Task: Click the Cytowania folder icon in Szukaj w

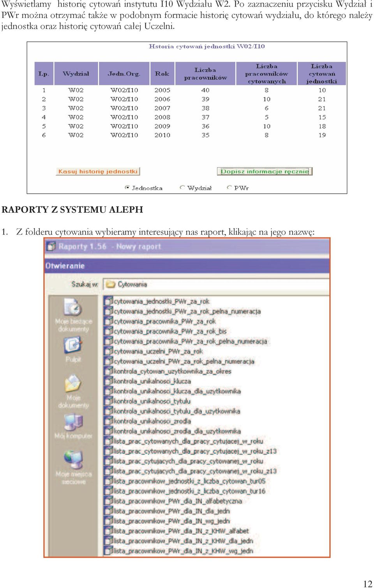Action: (x=111, y=284)
